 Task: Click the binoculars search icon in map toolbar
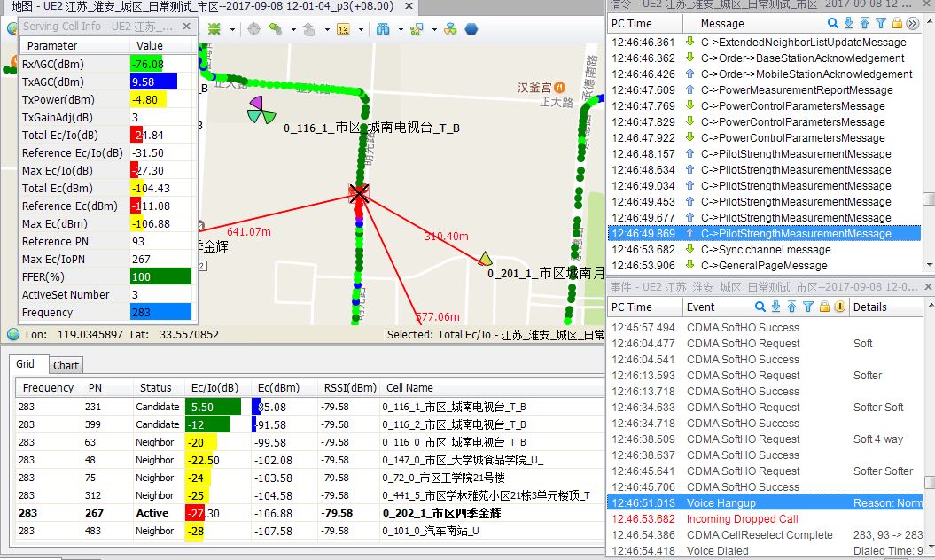[x=384, y=29]
